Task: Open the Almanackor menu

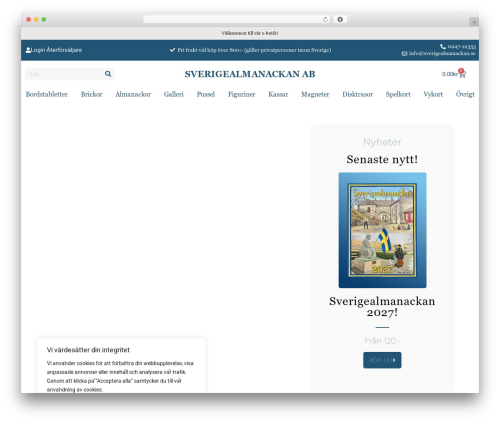Action: click(133, 94)
